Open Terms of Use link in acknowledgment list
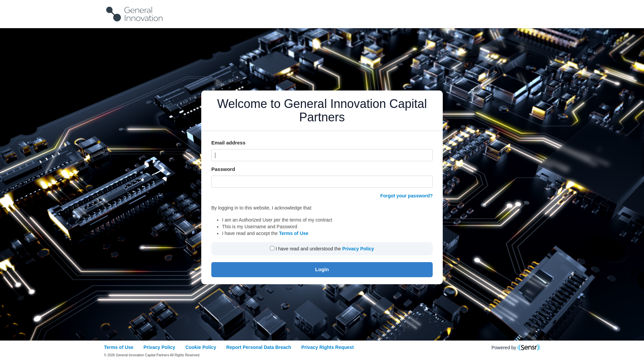 (x=293, y=233)
